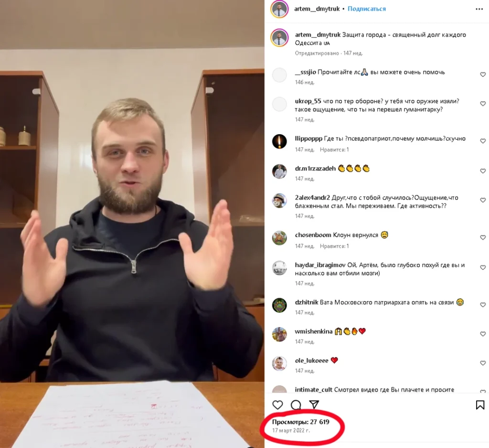Open dr.m1rzazadeh username link

(315, 169)
